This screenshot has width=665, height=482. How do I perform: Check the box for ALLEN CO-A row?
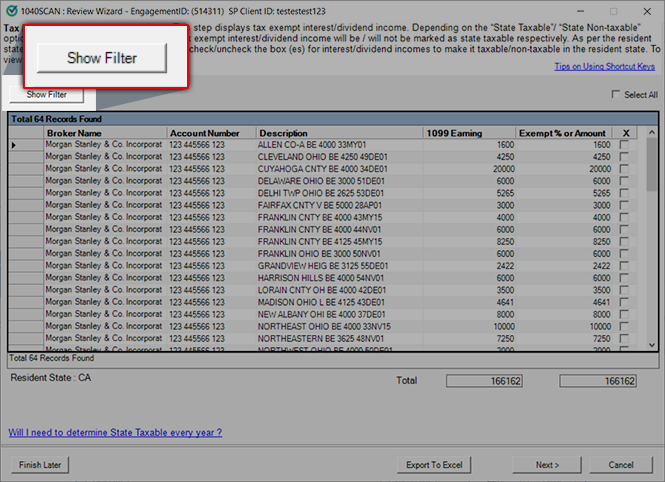[x=625, y=145]
